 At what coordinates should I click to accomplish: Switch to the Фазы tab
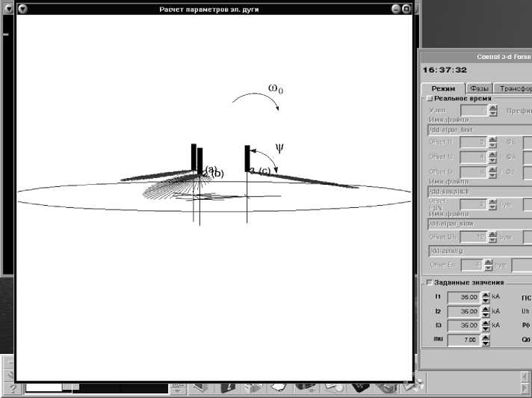(479, 88)
